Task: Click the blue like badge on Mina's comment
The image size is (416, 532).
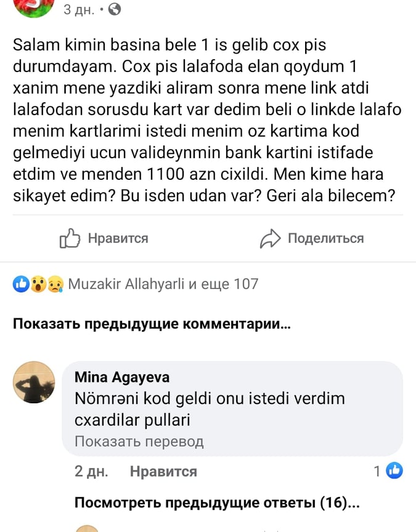Action: 394,472
